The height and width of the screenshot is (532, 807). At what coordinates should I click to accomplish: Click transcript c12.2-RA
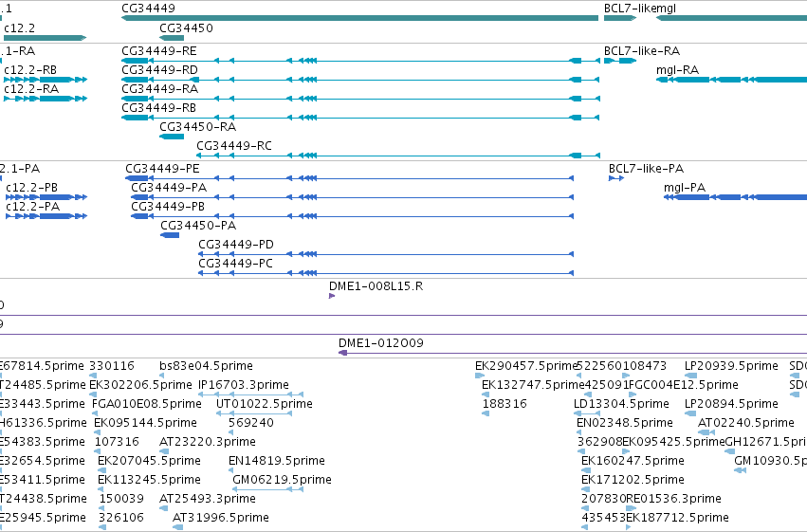[x=46, y=99]
